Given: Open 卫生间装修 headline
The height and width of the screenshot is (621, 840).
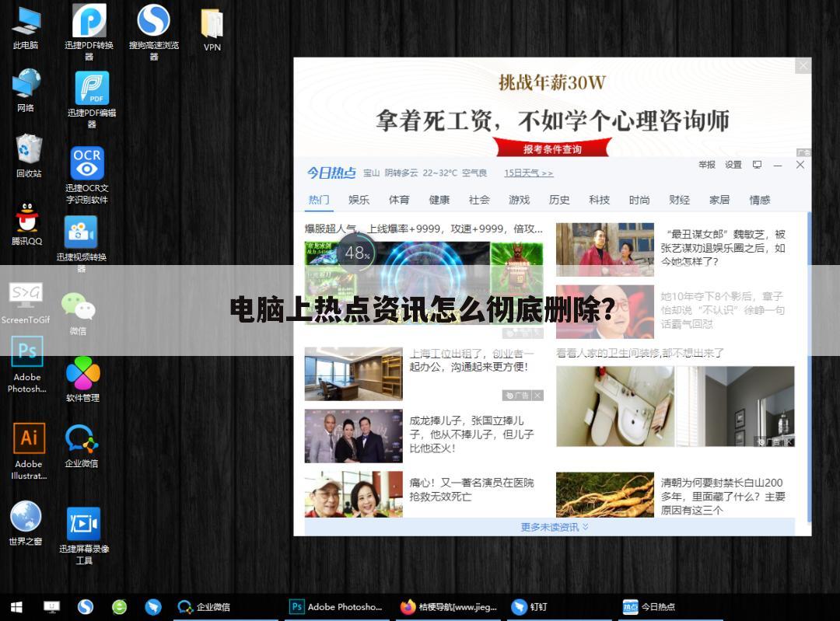Looking at the screenshot, I should [x=640, y=353].
